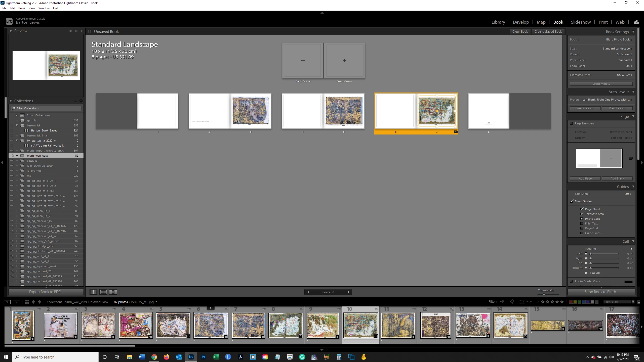This screenshot has height=362, width=644.
Task: Click the Thumbnails size slider
Action: [x=544, y=294]
